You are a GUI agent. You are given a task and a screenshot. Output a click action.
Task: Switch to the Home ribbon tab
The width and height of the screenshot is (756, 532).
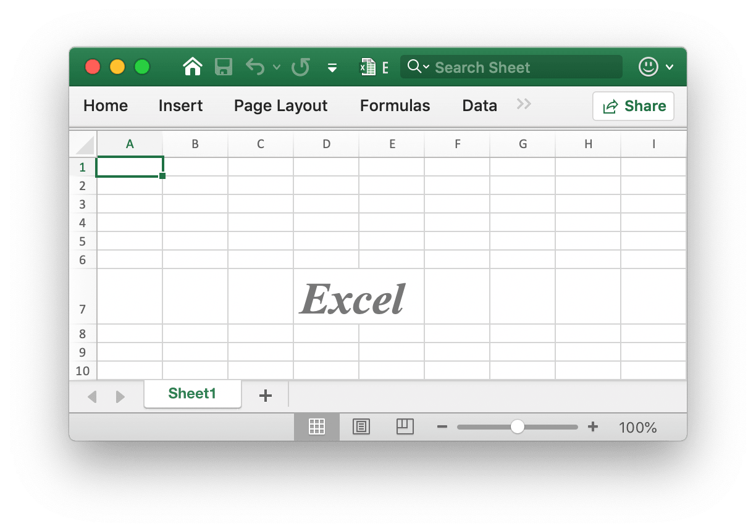tap(106, 106)
